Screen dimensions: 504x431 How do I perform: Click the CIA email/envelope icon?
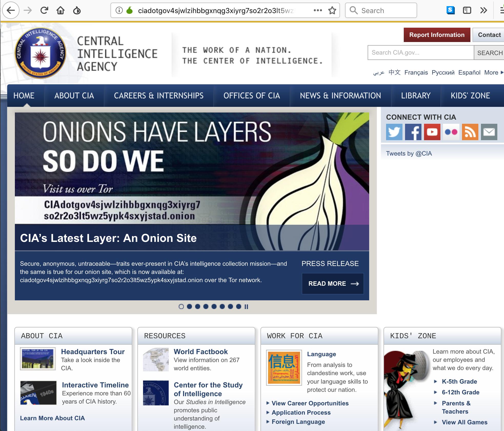(489, 132)
